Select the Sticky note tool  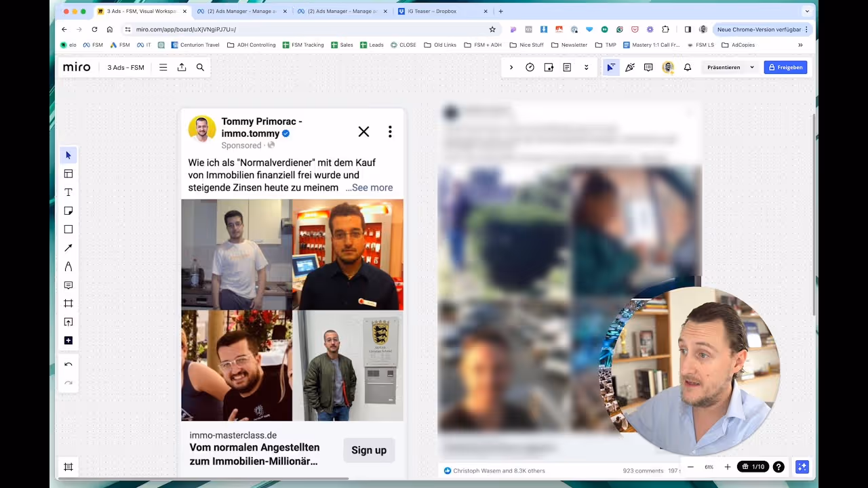[x=68, y=211]
